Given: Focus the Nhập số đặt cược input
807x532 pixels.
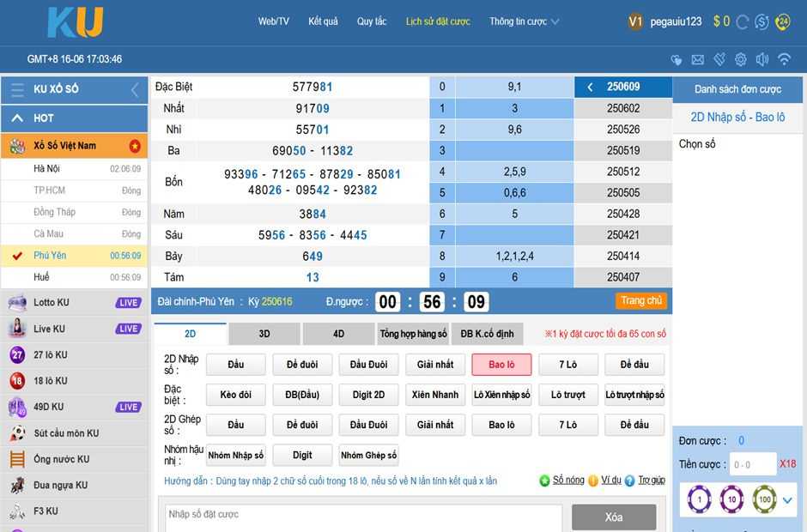Looking at the screenshot, I should tap(363, 518).
